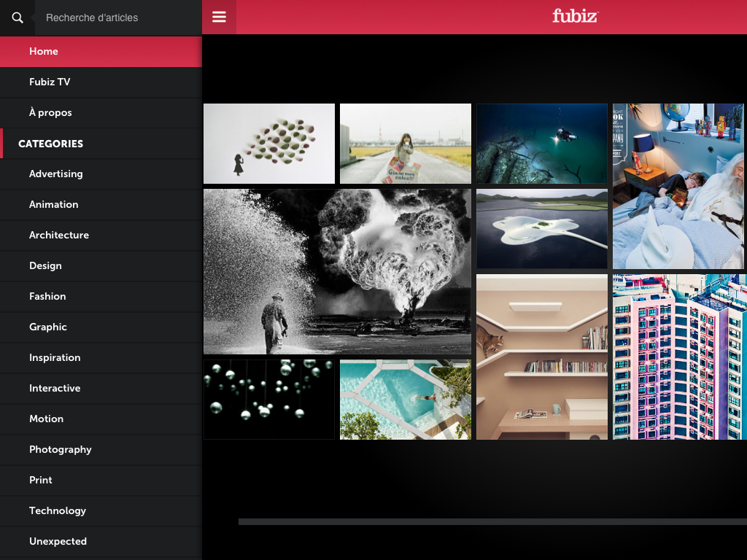The height and width of the screenshot is (560, 747).
Task: Open the À propos page
Action: click(x=50, y=112)
